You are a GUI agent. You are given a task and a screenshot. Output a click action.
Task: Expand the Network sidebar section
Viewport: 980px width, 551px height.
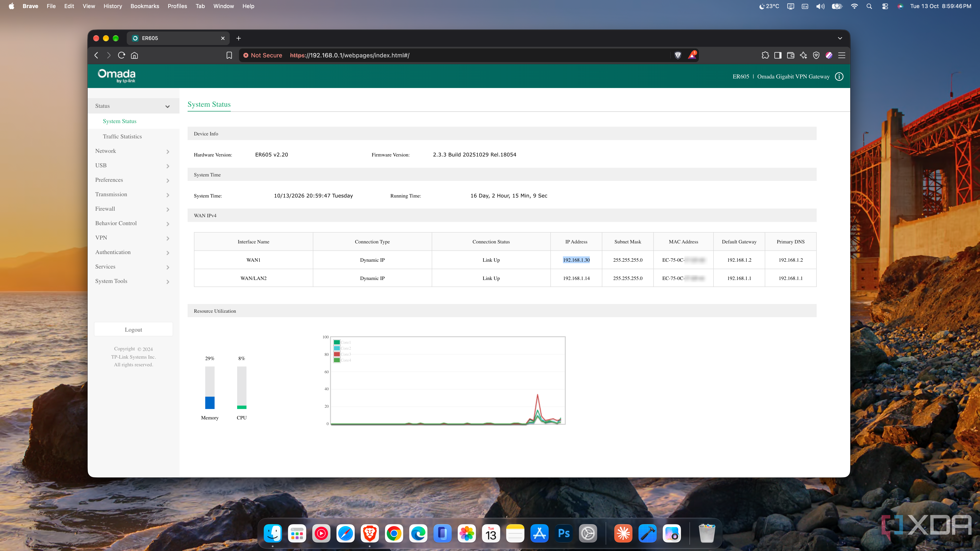click(133, 151)
